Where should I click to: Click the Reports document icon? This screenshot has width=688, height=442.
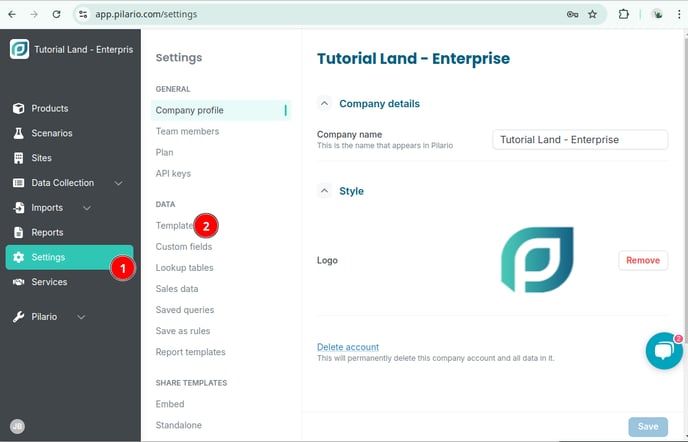click(x=18, y=233)
